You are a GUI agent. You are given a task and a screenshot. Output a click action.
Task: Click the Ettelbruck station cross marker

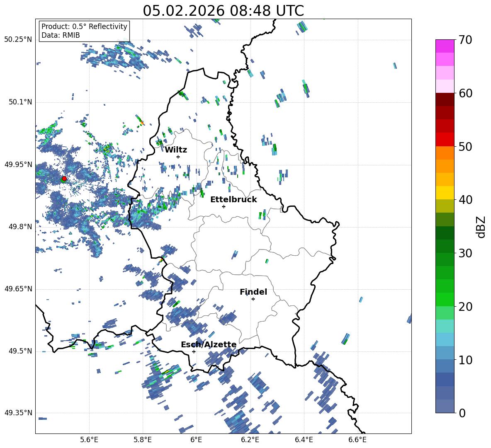click(224, 206)
